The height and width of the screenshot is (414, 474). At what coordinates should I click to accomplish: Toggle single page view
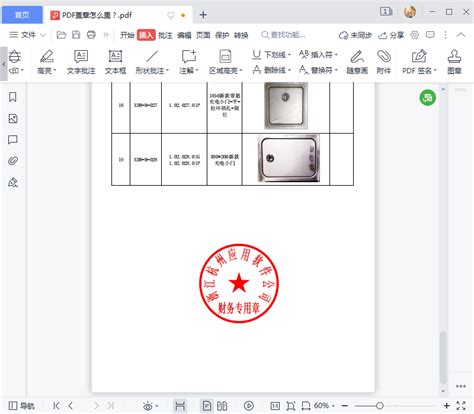pyautogui.click(x=207, y=406)
